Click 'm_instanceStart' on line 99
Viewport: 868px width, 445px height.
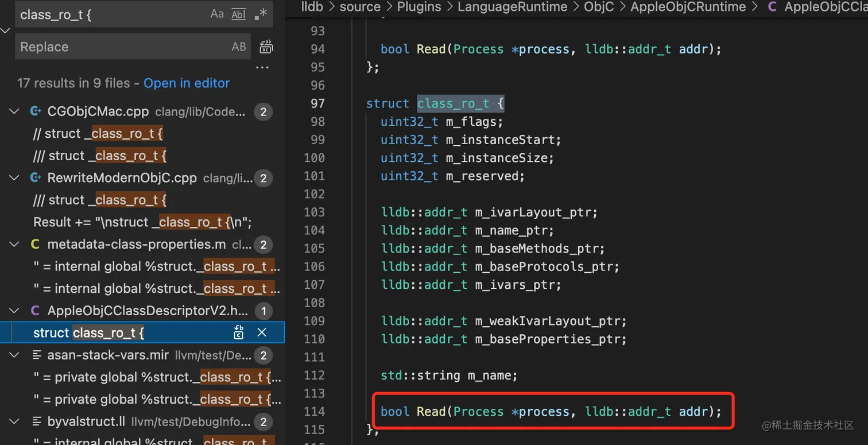pyautogui.click(x=500, y=140)
